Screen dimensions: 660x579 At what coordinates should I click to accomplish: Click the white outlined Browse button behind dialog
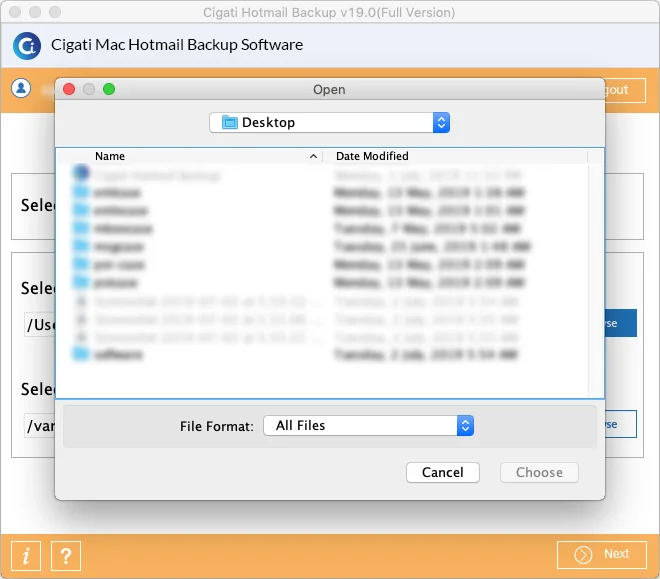click(621, 424)
